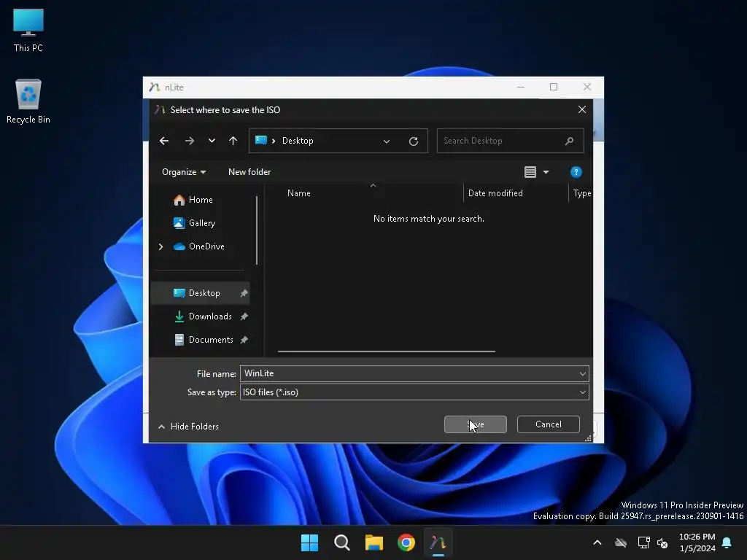The width and height of the screenshot is (747, 560).
Task: Close the Select where to save dialog
Action: pos(582,110)
